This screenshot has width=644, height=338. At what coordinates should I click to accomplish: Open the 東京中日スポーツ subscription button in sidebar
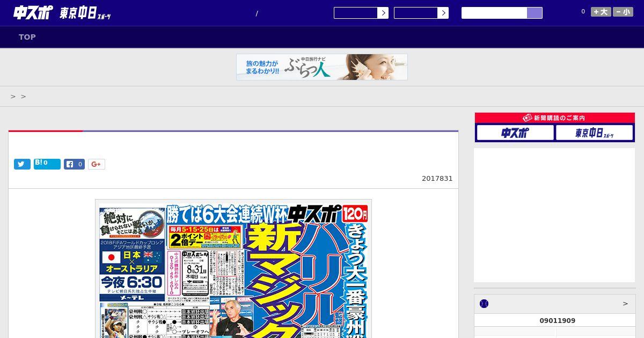594,133
